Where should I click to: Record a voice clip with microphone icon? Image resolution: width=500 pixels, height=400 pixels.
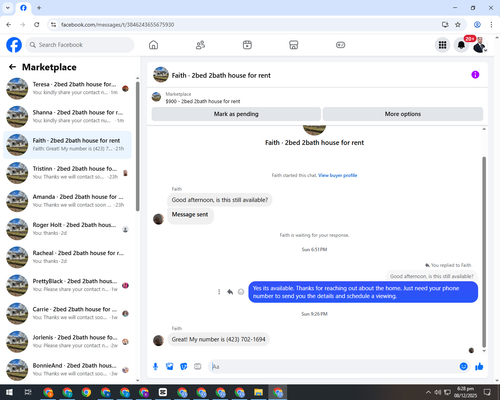(x=155, y=367)
